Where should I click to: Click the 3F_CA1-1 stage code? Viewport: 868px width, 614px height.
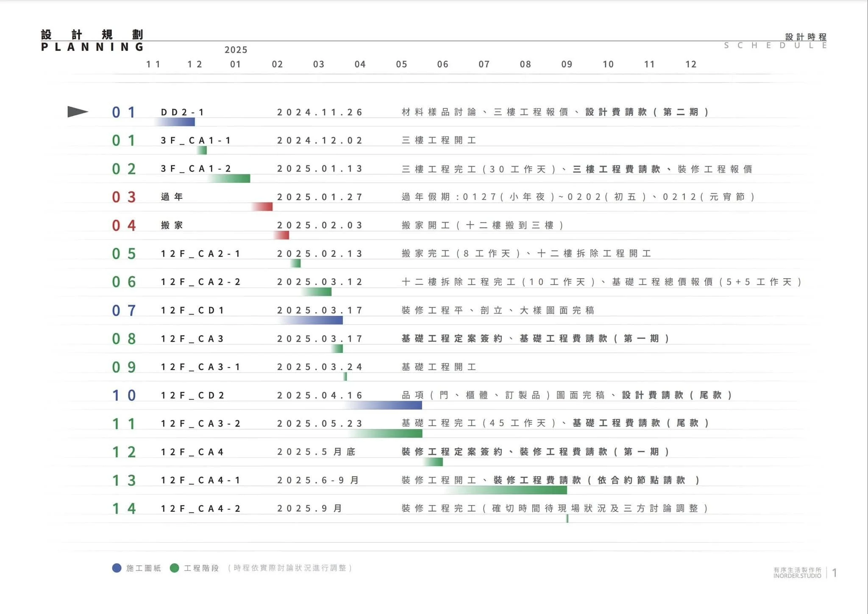[196, 140]
